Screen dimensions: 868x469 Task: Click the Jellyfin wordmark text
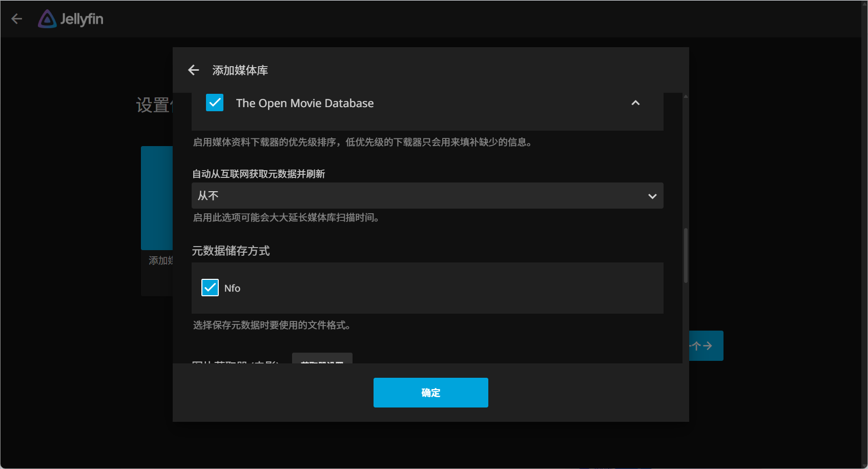tap(82, 19)
